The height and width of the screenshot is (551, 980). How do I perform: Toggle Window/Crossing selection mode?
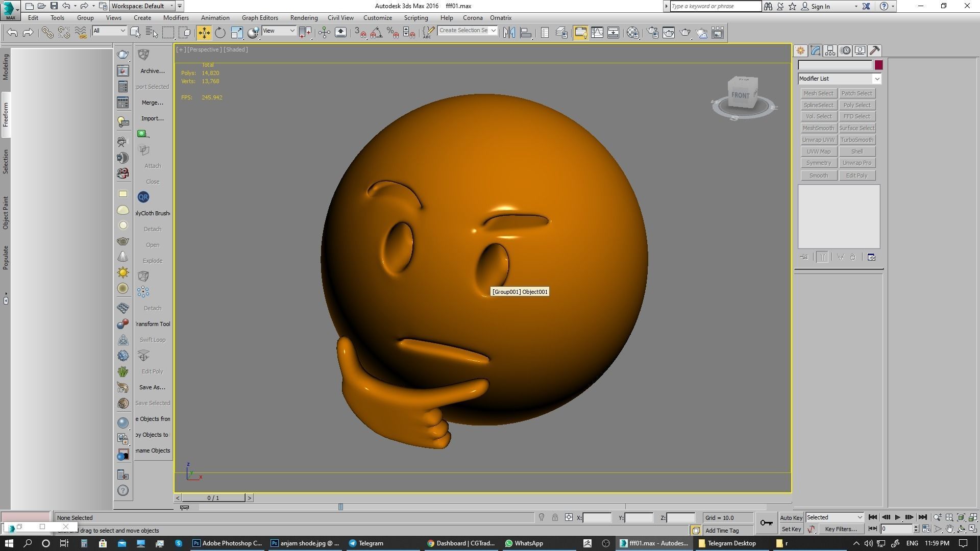185,33
